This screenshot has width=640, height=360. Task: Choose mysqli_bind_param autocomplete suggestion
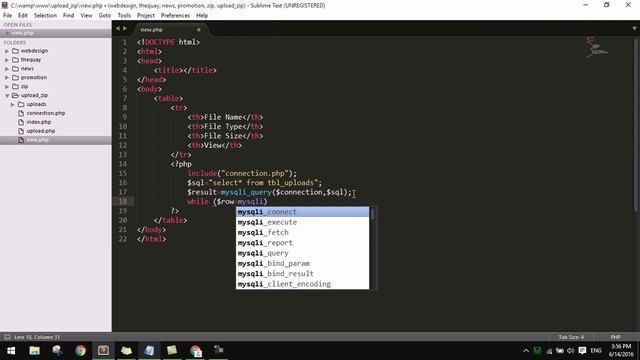click(302, 263)
